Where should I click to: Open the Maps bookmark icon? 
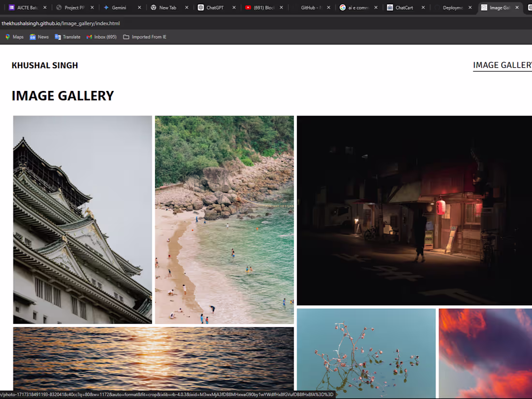8,36
